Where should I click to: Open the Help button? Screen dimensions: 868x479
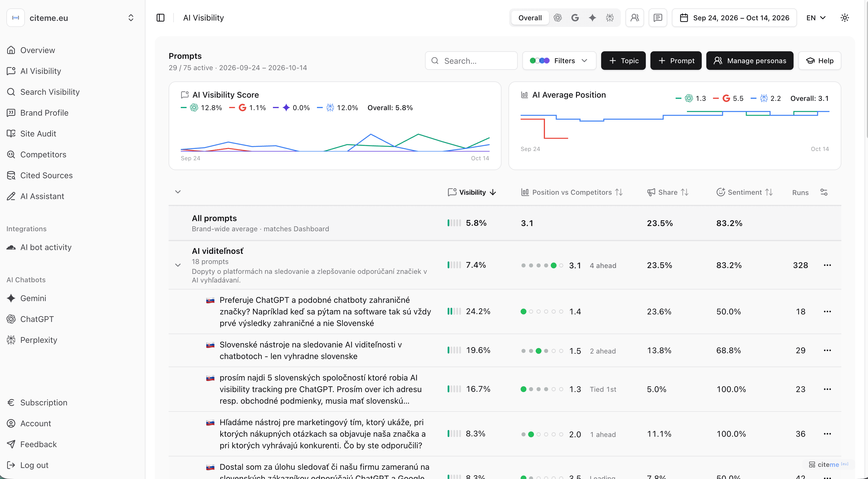820,61
